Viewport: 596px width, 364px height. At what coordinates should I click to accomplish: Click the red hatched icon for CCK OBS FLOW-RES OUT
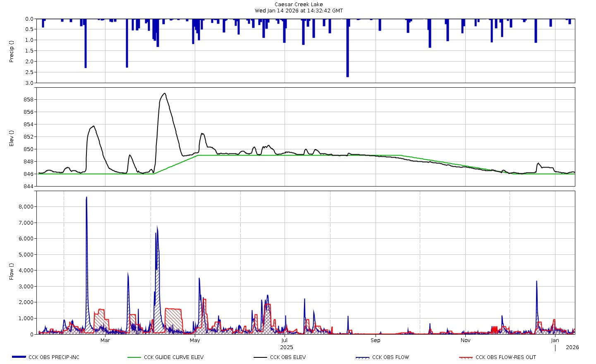465,357
